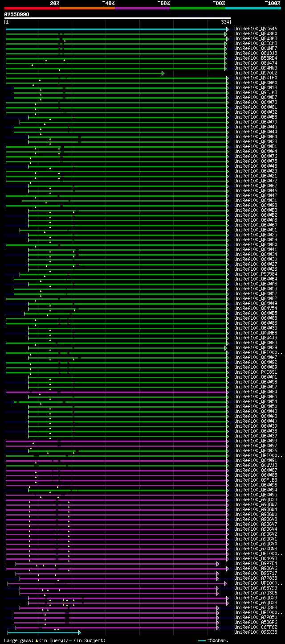Open hit UniRef100_A5BGP6
285x644 pixels.
click(x=256, y=623)
